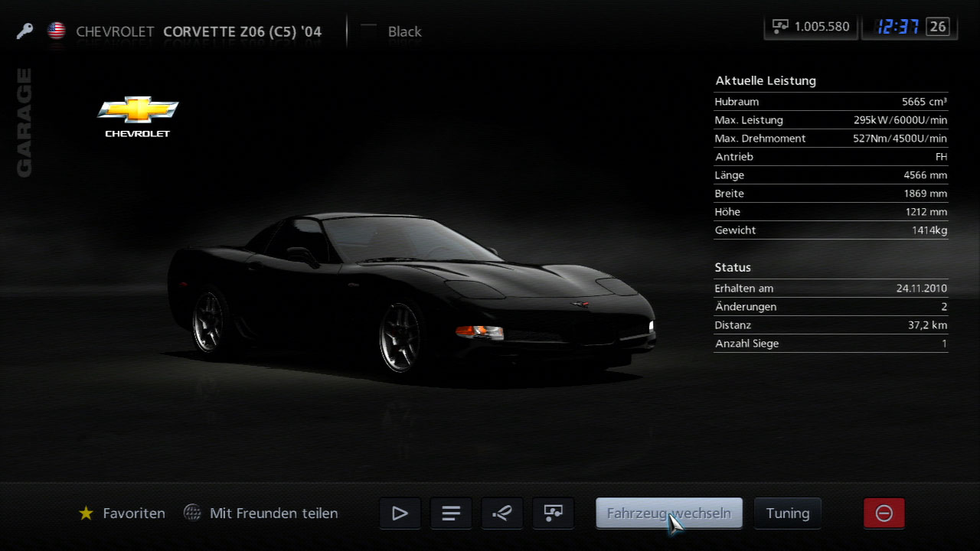The width and height of the screenshot is (980, 551).
Task: Click the blue 12:37 clock display
Action: pyautogui.click(x=897, y=27)
